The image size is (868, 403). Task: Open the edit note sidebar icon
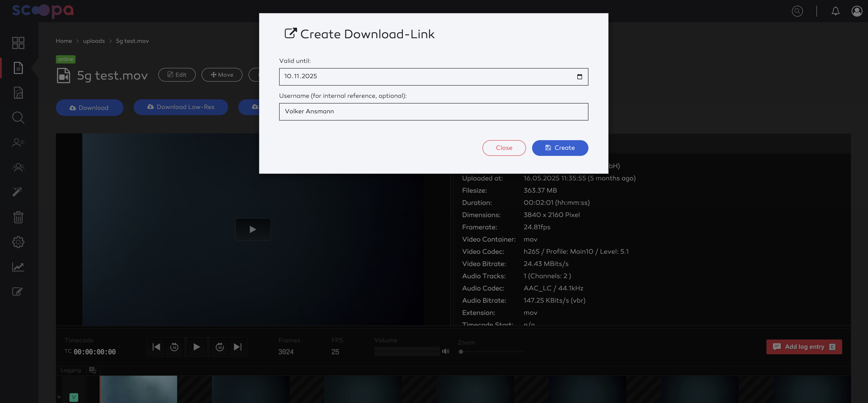pyautogui.click(x=17, y=292)
